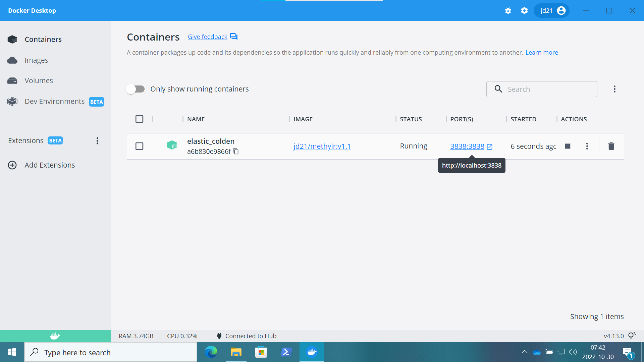
Task: Sort by the STARTED column header
Action: 523,119
